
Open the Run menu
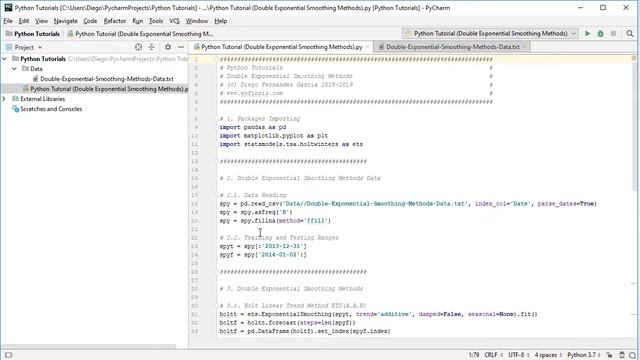pos(138,21)
